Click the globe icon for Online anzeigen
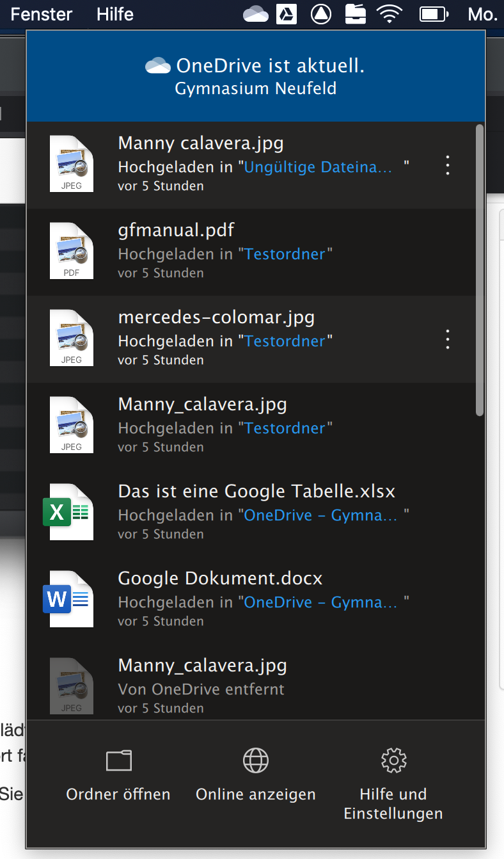 tap(255, 760)
